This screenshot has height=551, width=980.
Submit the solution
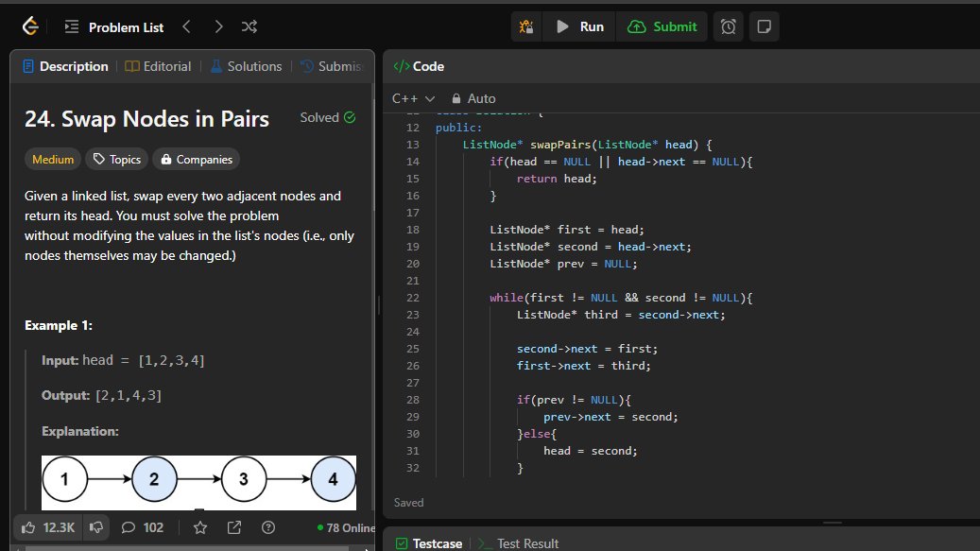point(662,26)
